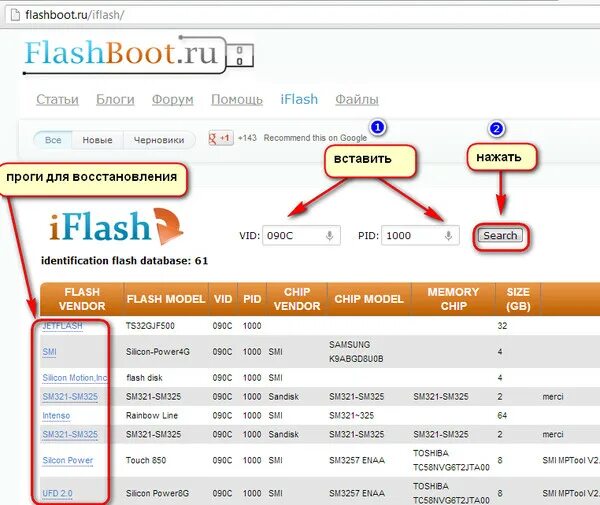Open the SMI vendor link
The width and height of the screenshot is (600, 505).
[x=49, y=352]
